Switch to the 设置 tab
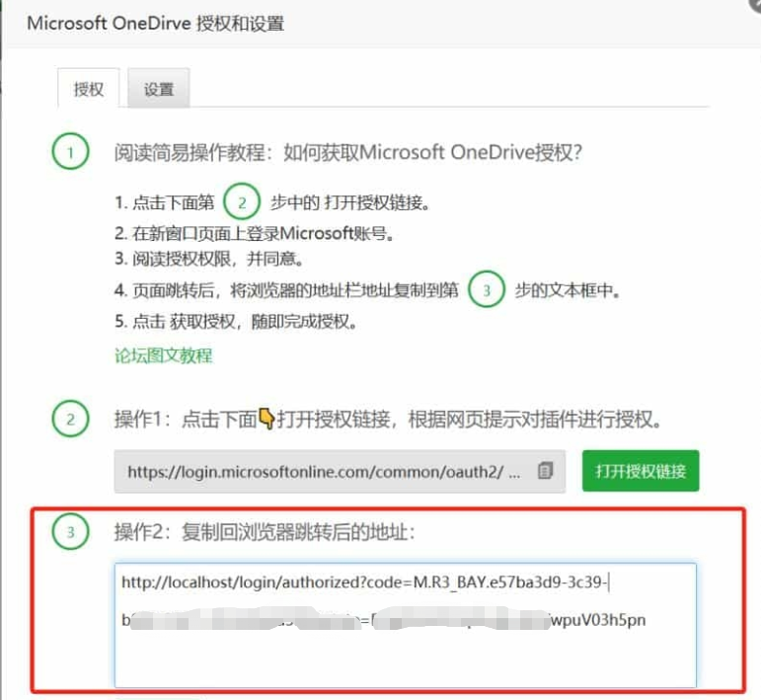 [x=158, y=89]
